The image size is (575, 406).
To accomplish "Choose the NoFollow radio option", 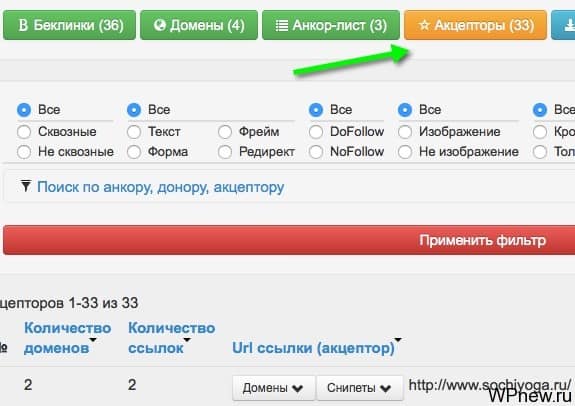I will point(316,152).
